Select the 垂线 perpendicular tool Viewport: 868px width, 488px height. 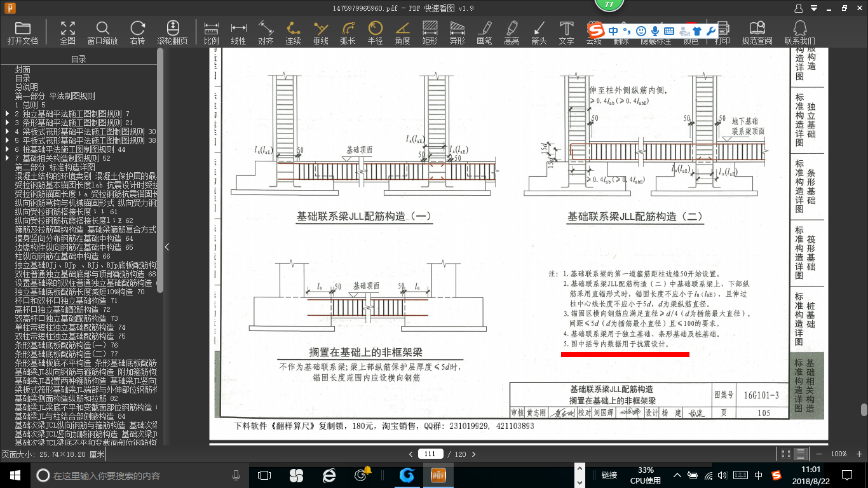pos(320,32)
